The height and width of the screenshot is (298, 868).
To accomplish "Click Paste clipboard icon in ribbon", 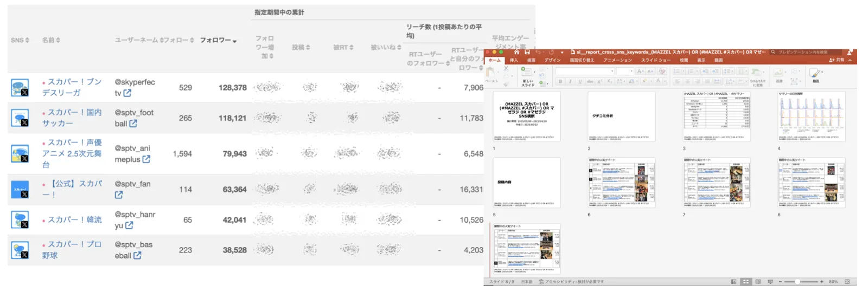I will click(x=490, y=71).
